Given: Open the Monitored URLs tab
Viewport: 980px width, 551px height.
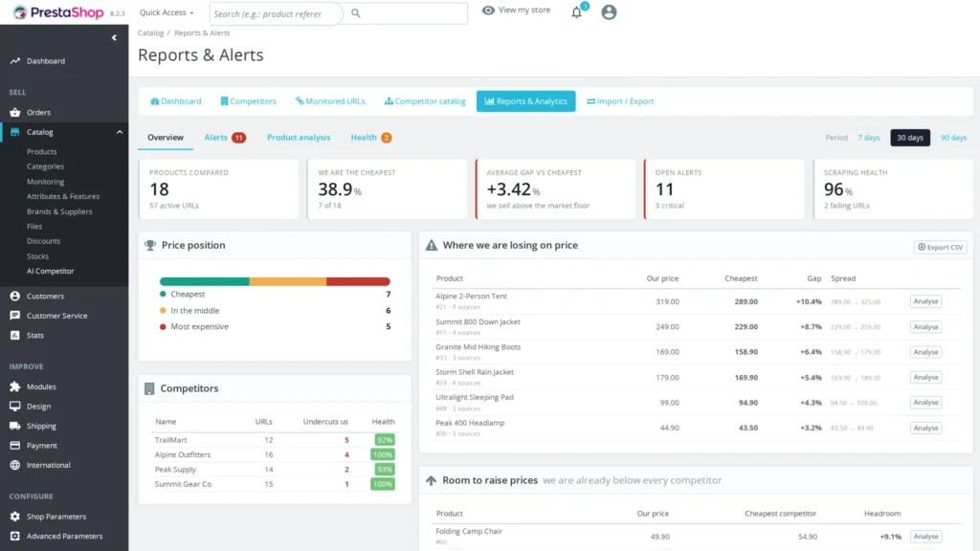Looking at the screenshot, I should click(330, 101).
